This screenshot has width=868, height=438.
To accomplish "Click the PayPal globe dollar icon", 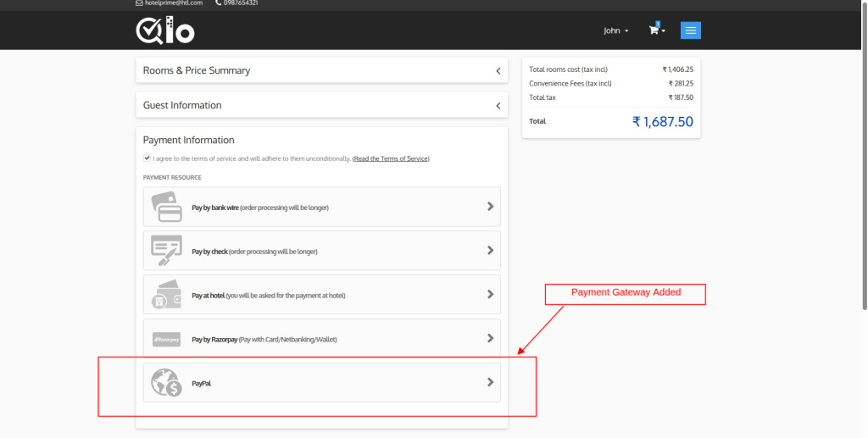I will (166, 383).
